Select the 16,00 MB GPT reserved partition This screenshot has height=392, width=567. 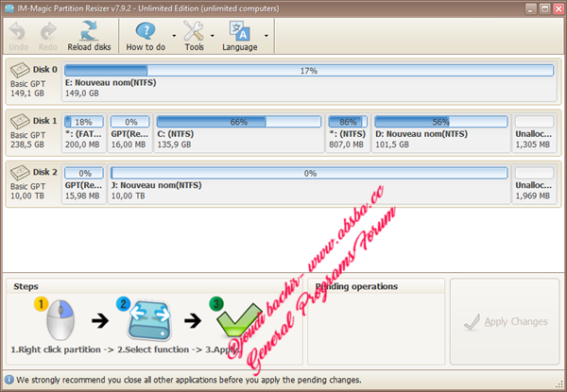pos(129,132)
